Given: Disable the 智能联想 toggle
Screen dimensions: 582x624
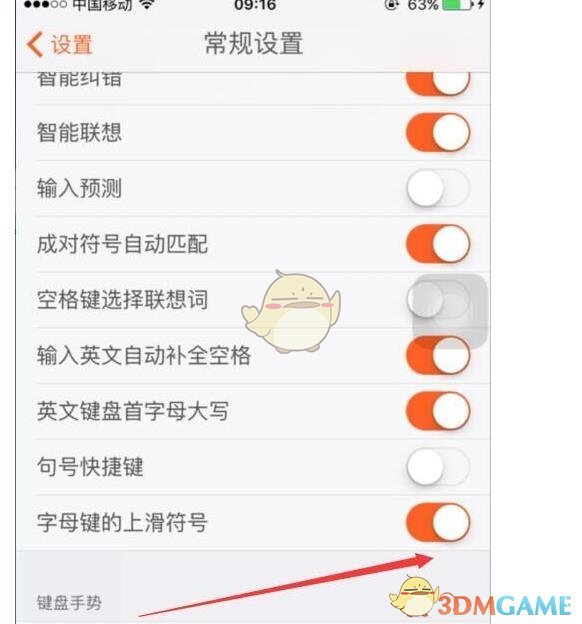Looking at the screenshot, I should point(438,132).
